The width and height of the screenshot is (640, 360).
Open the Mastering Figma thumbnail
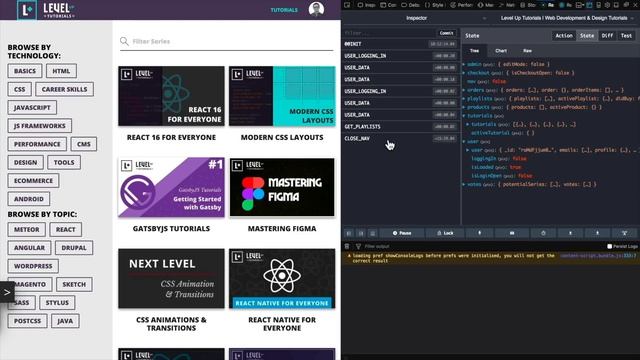(x=282, y=187)
